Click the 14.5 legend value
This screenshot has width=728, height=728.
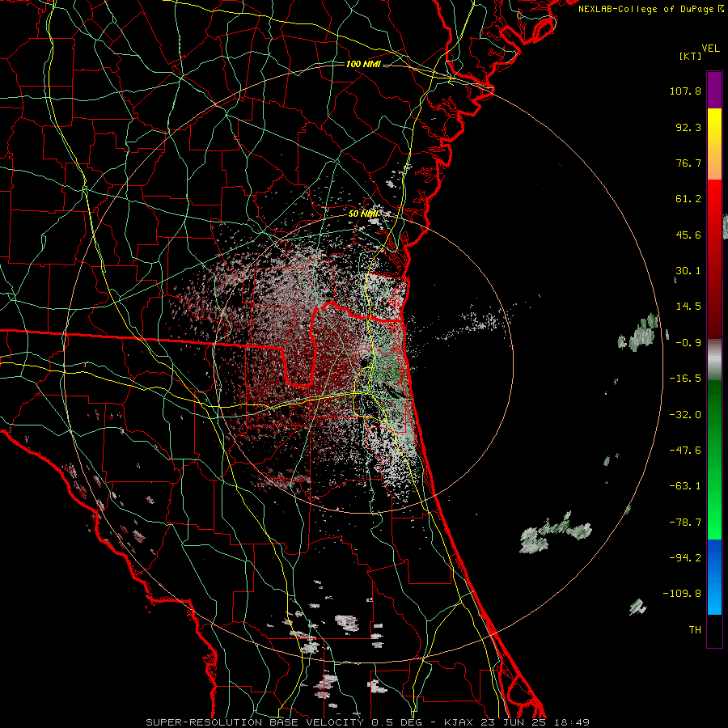(x=688, y=307)
